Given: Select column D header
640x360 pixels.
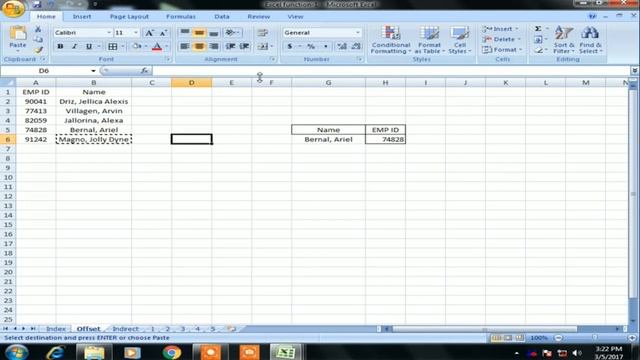Looking at the screenshot, I should point(191,82).
